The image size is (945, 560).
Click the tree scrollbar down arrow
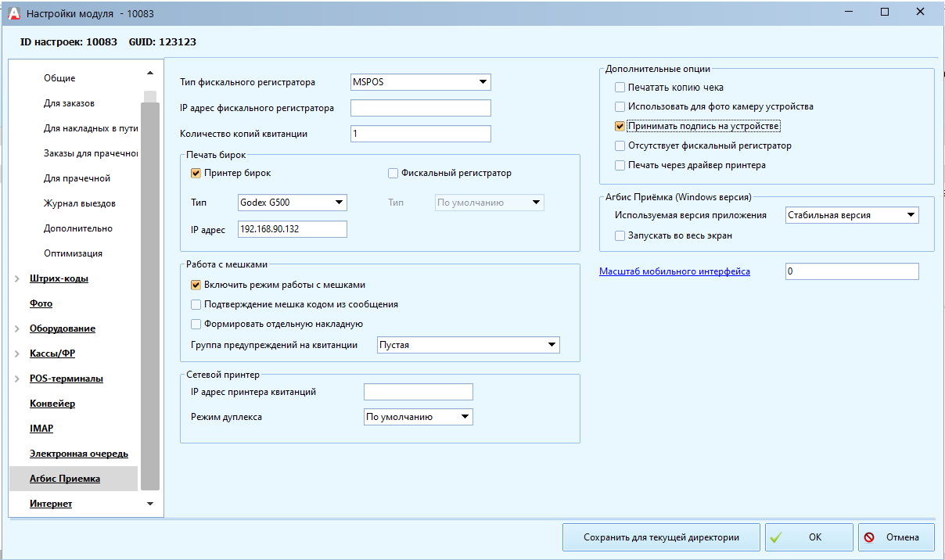tap(150, 504)
